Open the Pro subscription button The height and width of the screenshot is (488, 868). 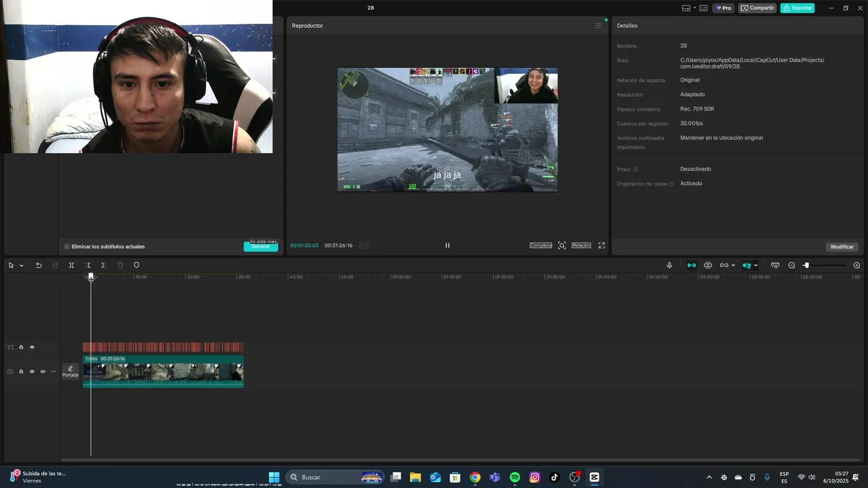(724, 8)
